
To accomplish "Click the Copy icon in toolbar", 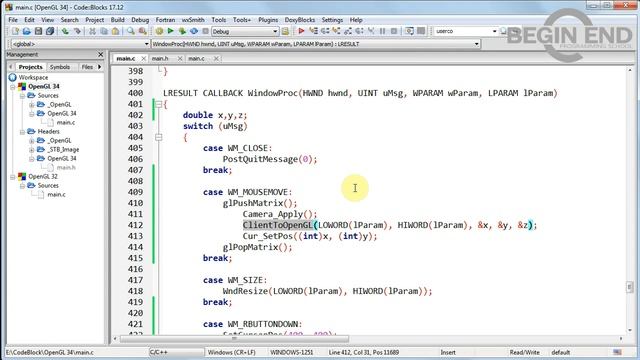I will pyautogui.click(x=104, y=31).
